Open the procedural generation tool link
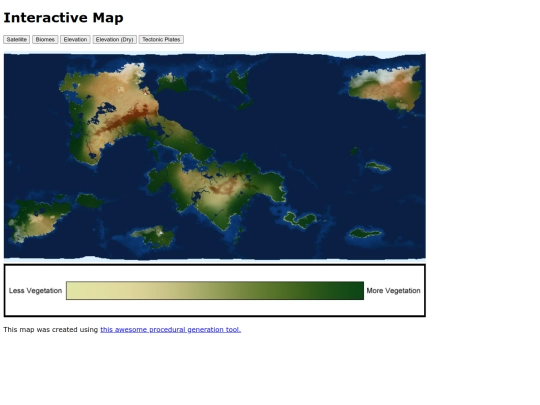 coord(170,330)
